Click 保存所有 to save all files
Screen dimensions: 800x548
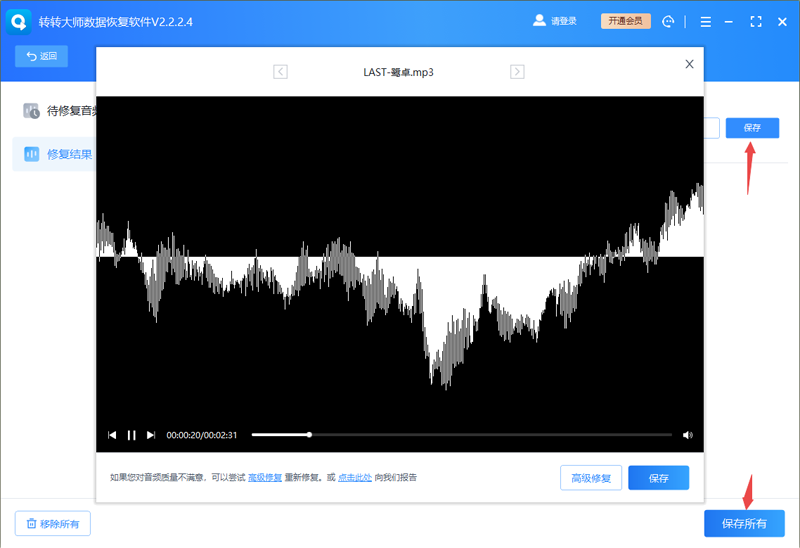tap(744, 523)
